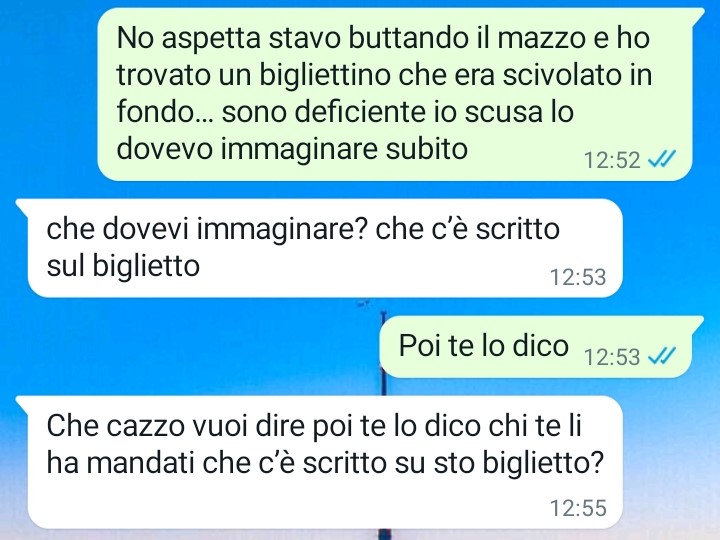The height and width of the screenshot is (540, 720).
Task: Click the 12:53 timestamp on the sent message
Action: coord(612,357)
